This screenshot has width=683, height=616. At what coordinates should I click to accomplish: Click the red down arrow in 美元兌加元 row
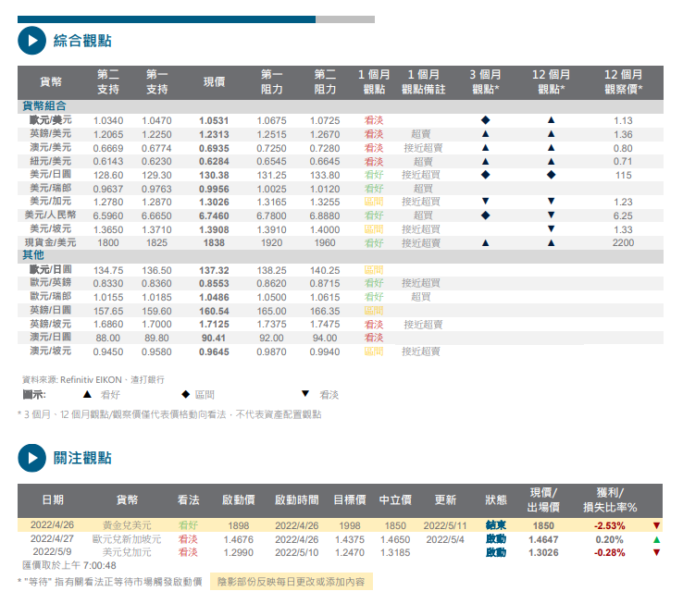[656, 552]
